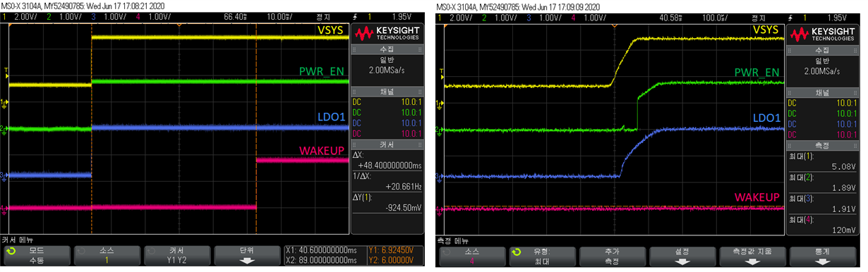
Task: Expand the 통계 softkey menu
Action: point(821,255)
